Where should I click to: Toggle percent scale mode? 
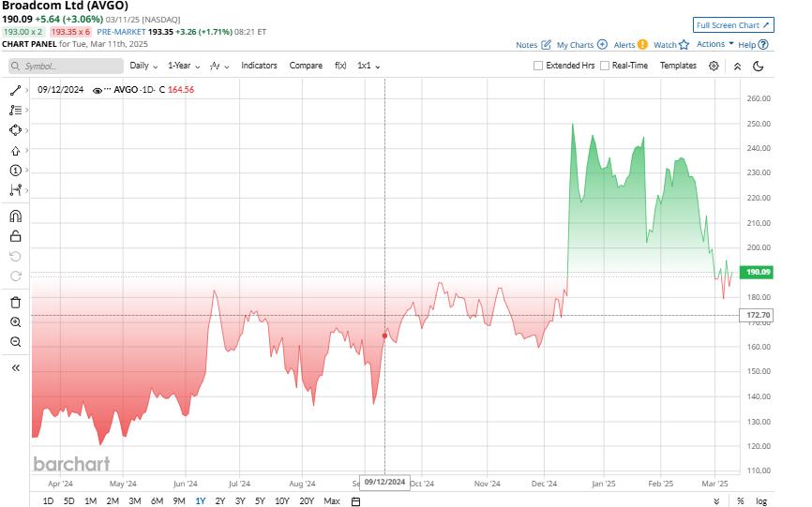pos(741,500)
